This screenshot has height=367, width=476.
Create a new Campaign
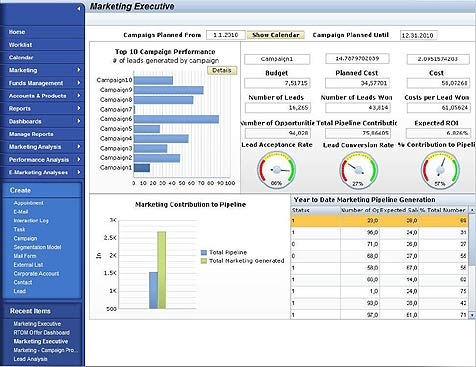point(25,238)
